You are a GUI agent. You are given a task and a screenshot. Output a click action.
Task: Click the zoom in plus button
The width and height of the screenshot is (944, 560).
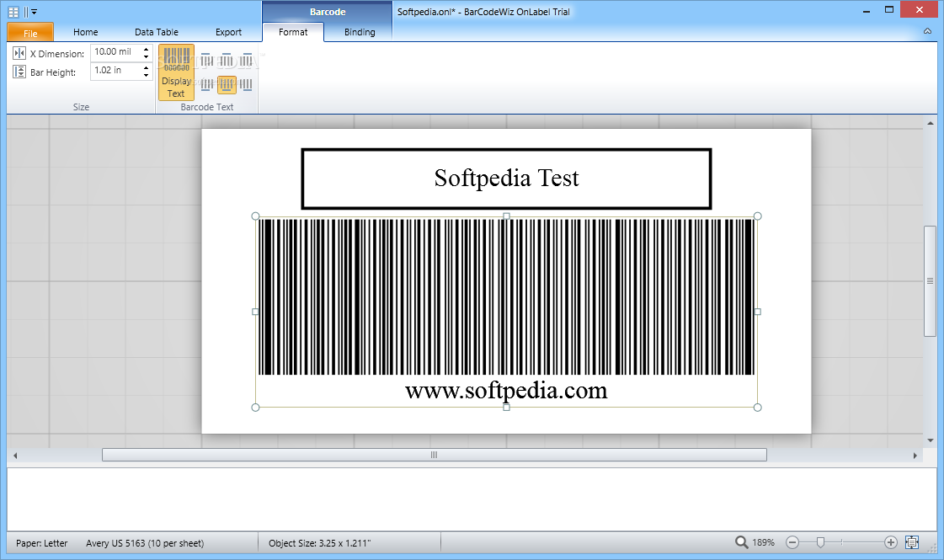[x=891, y=542]
